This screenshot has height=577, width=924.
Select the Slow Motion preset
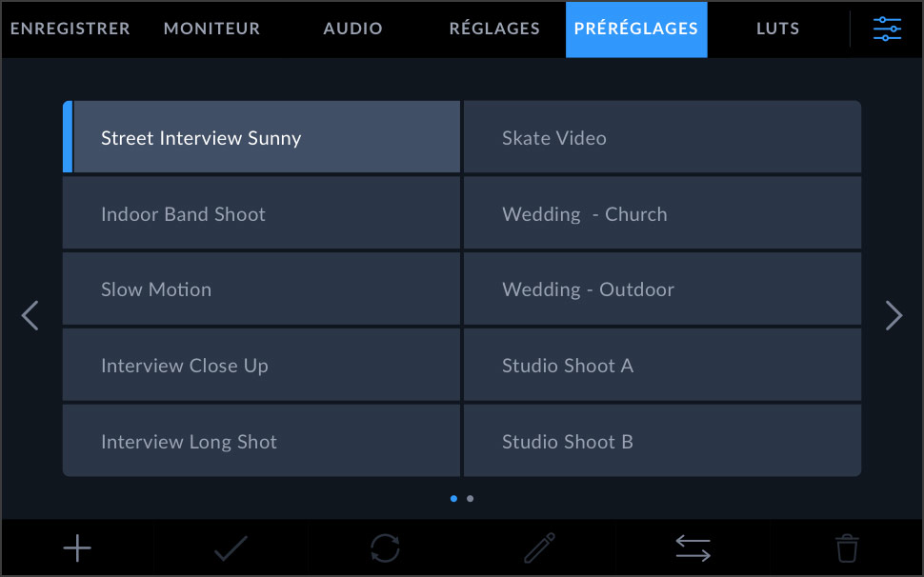tap(261, 288)
